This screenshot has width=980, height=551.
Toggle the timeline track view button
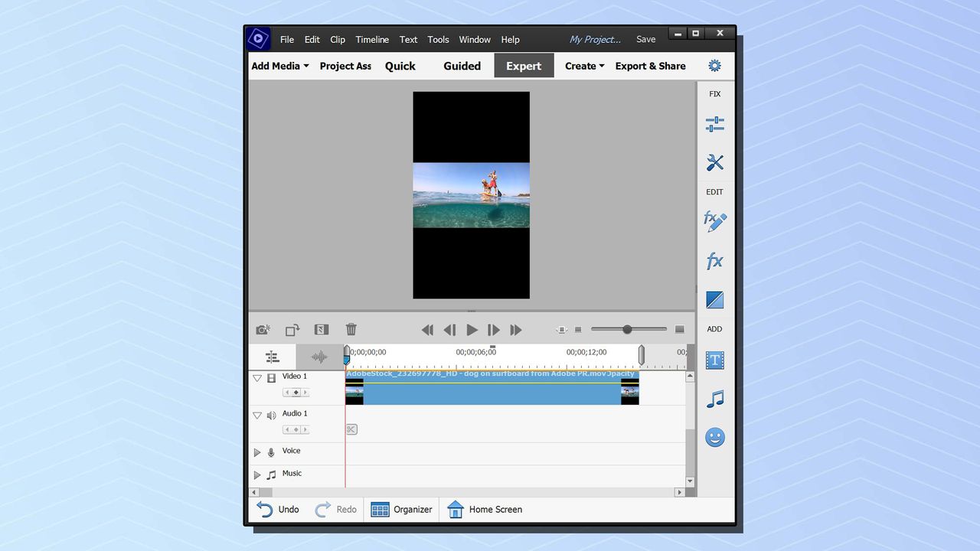pyautogui.click(x=272, y=357)
